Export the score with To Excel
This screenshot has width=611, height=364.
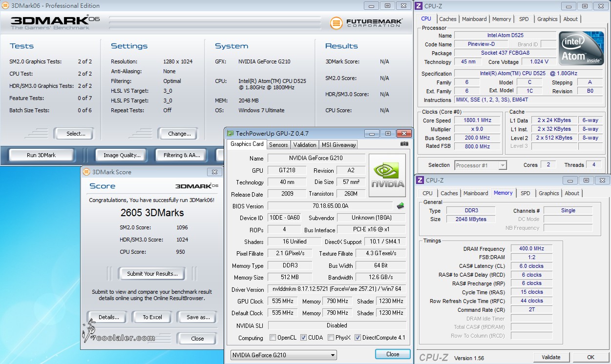(x=152, y=317)
